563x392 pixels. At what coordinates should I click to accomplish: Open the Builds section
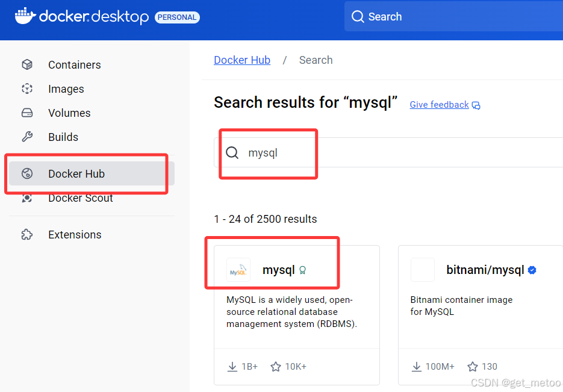pyautogui.click(x=92, y=137)
